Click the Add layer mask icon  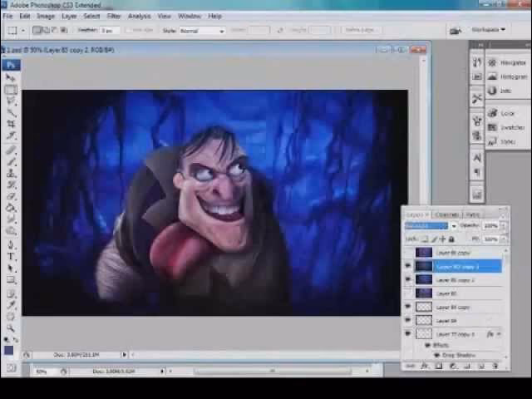tap(439, 366)
